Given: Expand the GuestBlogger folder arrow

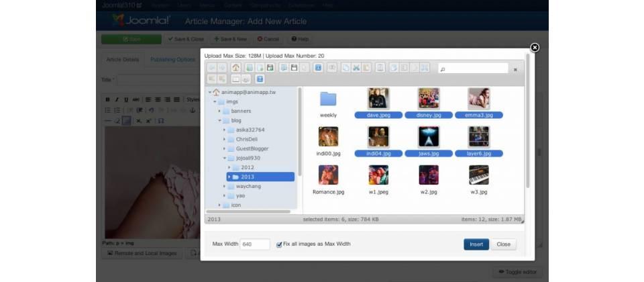Looking at the screenshot, I should coord(224,149).
